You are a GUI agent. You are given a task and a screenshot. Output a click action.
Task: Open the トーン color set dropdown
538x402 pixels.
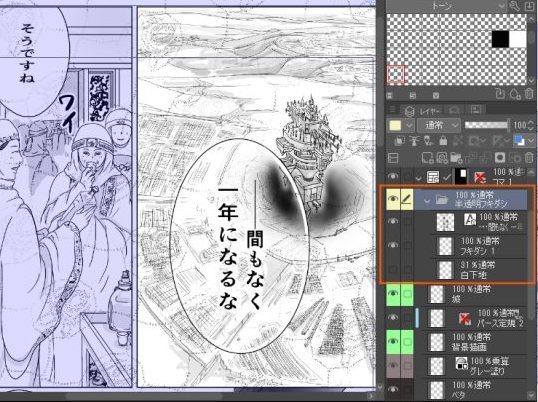point(445,5)
